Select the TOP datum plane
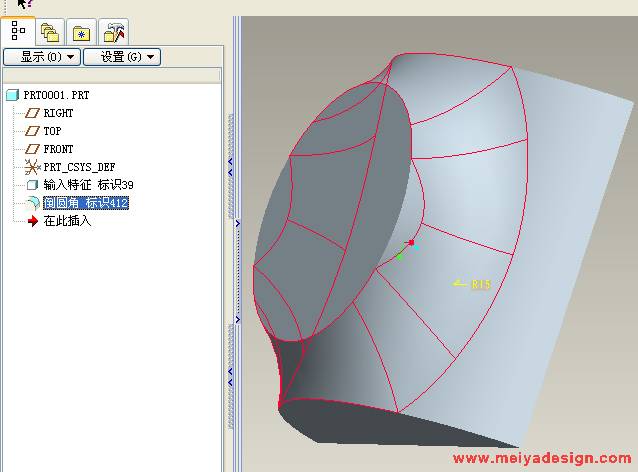 point(51,131)
